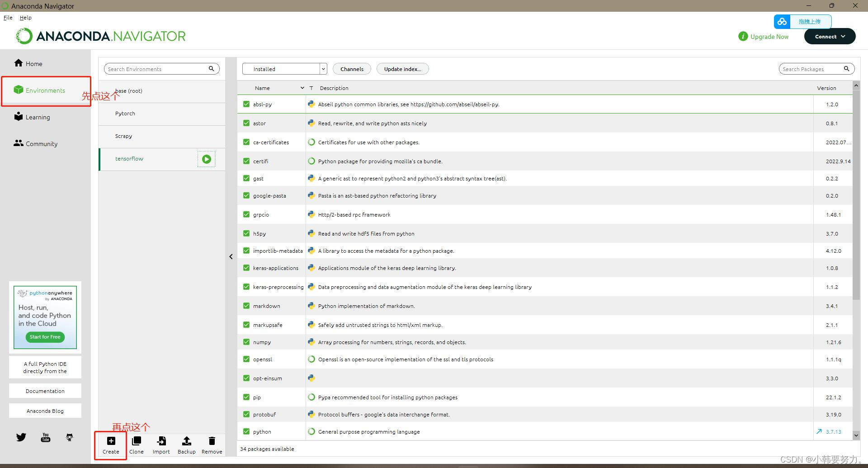Click the Remove environment trash icon

212,441
